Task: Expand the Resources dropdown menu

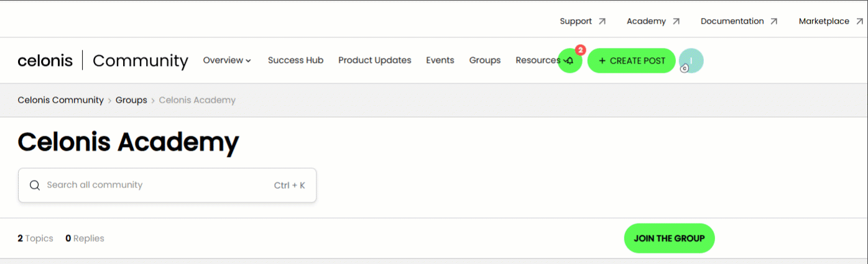Action: [540, 60]
